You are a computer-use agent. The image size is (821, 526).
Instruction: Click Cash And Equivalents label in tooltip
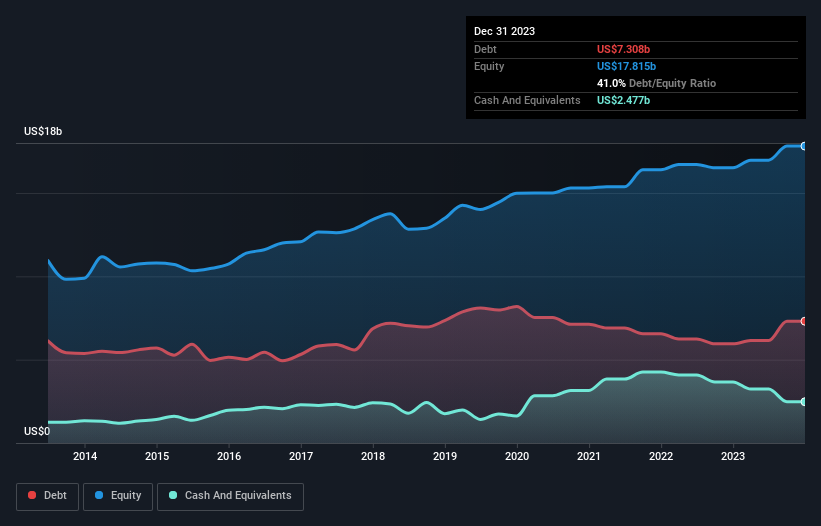click(x=527, y=100)
